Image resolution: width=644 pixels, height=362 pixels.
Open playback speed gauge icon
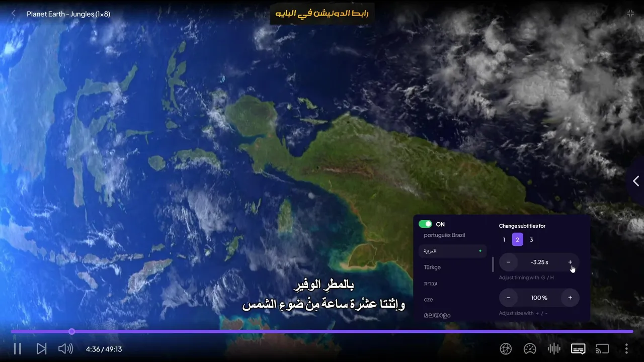pos(530,348)
